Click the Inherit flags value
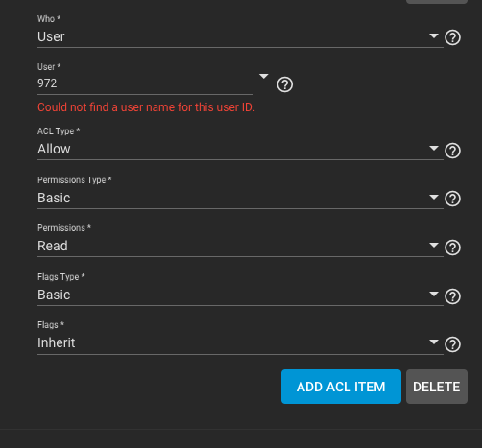 point(57,342)
